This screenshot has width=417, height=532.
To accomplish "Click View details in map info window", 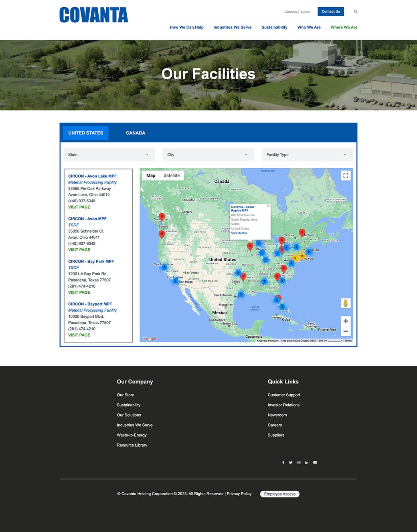I will [x=239, y=233].
